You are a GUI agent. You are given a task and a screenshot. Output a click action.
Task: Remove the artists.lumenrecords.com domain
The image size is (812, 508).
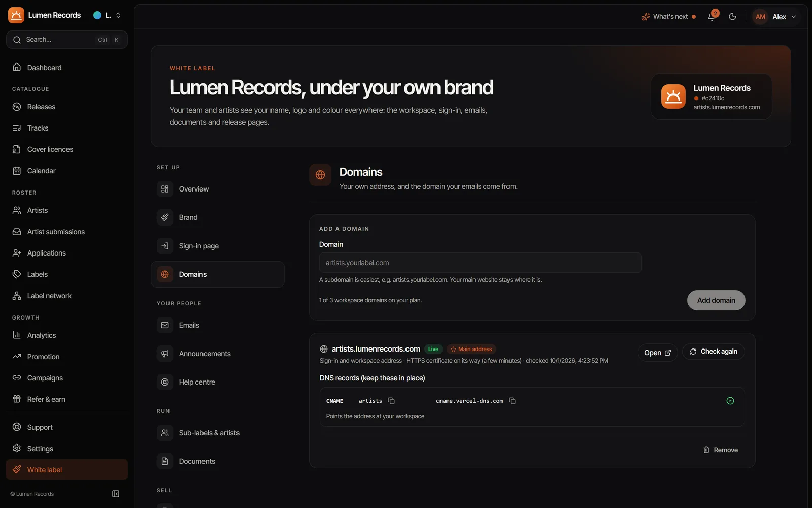point(720,450)
